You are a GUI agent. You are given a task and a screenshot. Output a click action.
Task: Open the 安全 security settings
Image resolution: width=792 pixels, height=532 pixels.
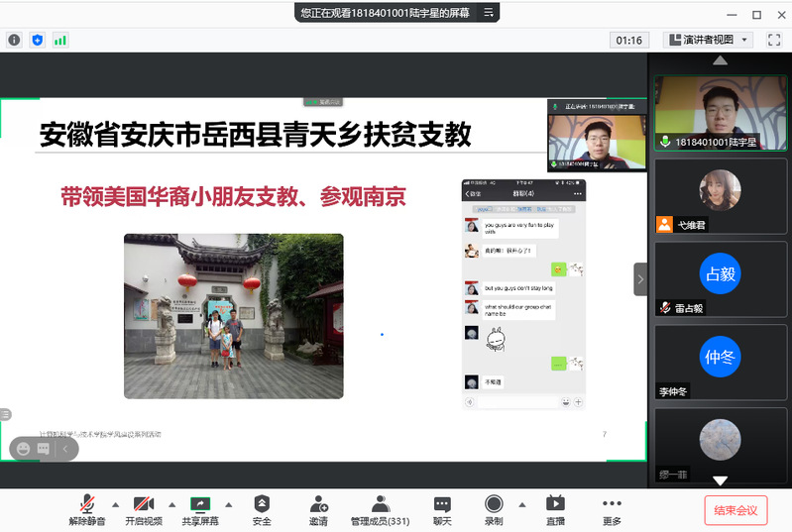262,509
